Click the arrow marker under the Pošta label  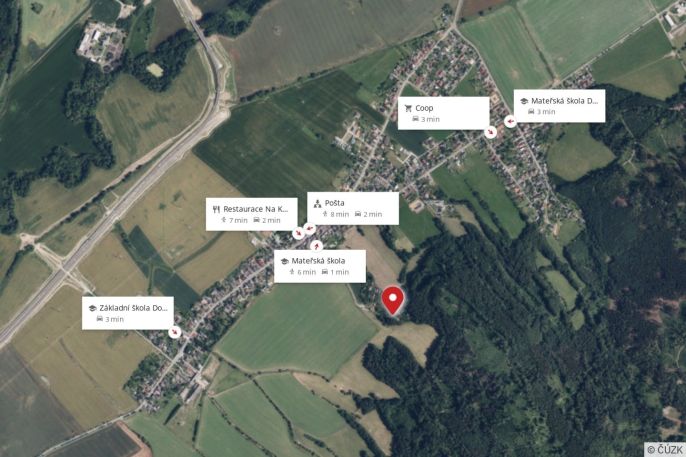point(310,228)
